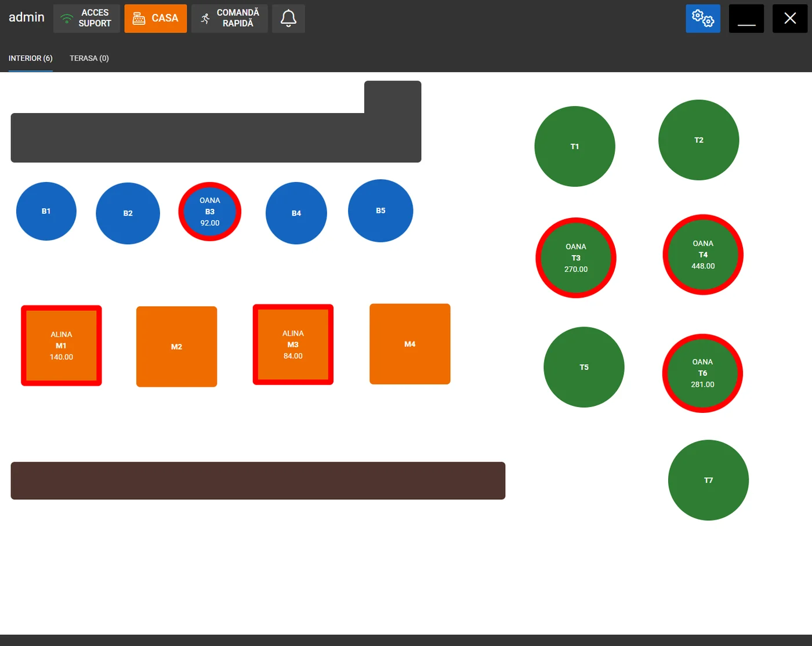Minimize the application window
Viewport: 812px width, 646px height.
[x=746, y=19]
